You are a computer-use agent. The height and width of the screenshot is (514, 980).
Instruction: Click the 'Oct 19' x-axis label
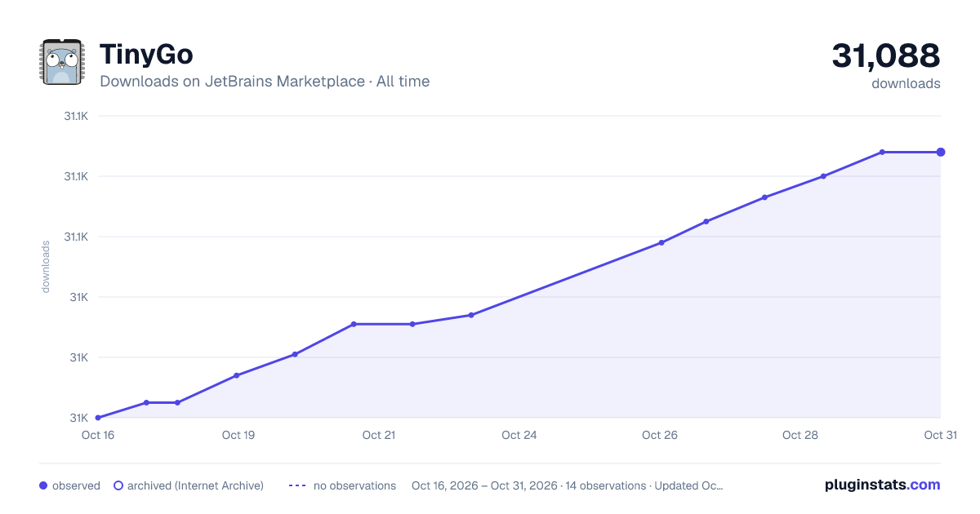238,435
